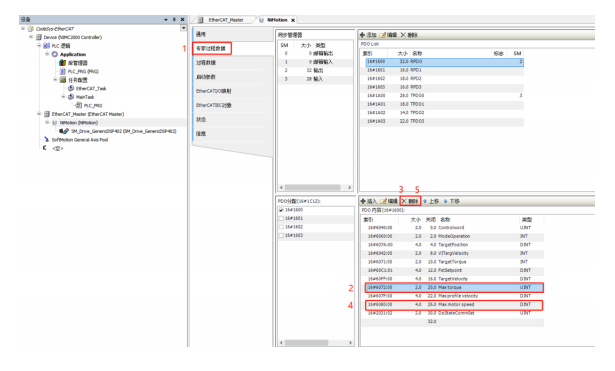615x371 pixels.
Task: Collapse the 任务配置 node
Action: pos(55,80)
